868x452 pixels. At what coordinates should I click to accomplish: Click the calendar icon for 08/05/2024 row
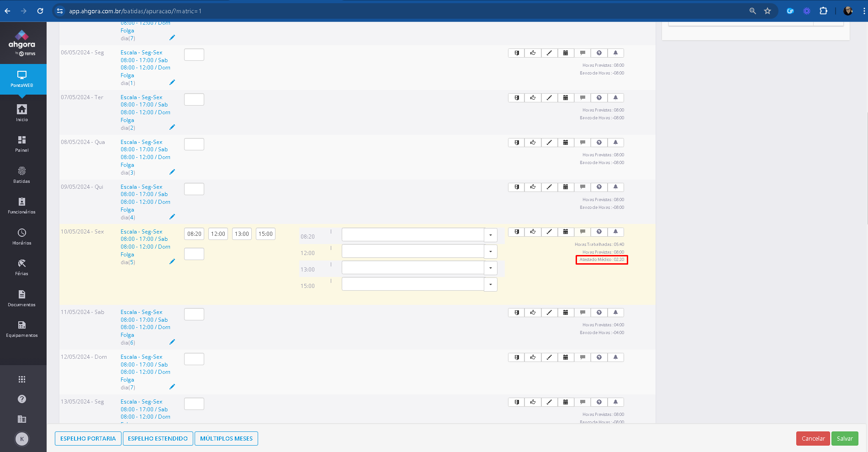coord(566,143)
